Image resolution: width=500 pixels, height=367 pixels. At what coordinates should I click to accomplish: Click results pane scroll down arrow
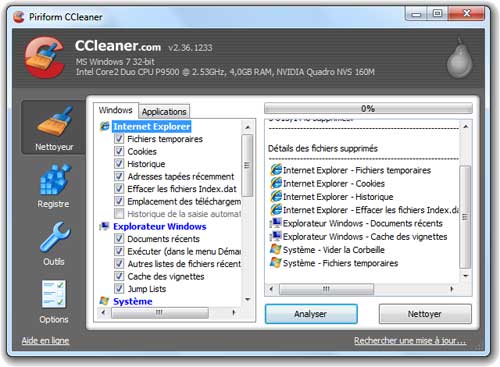click(x=466, y=276)
